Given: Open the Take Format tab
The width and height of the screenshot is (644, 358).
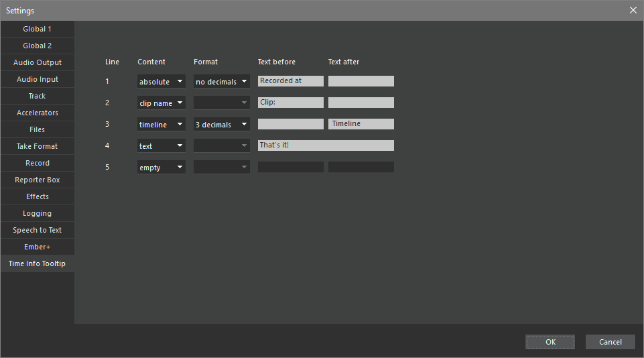Looking at the screenshot, I should (x=38, y=146).
